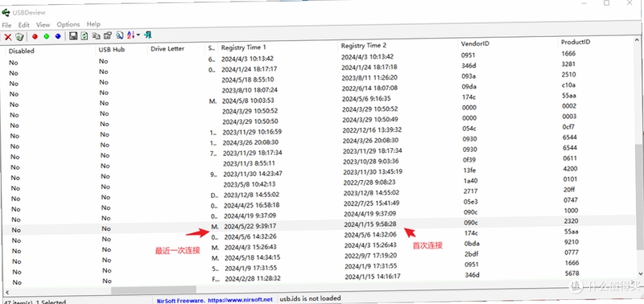Click the USBDeview title bar app icon
644x304 pixels.
pos(6,12)
